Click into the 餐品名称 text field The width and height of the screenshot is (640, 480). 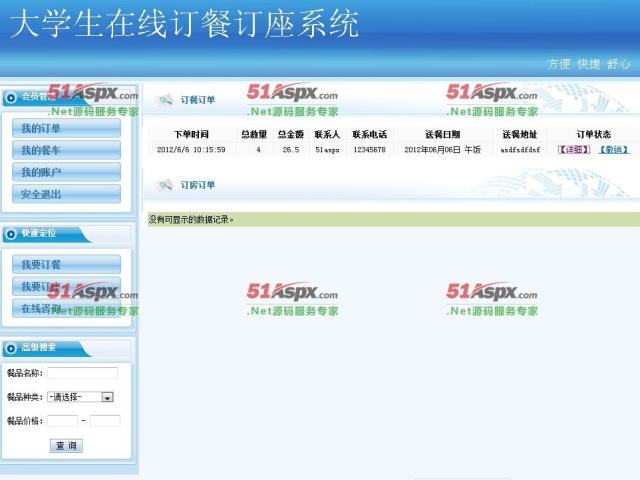pyautogui.click(x=82, y=373)
